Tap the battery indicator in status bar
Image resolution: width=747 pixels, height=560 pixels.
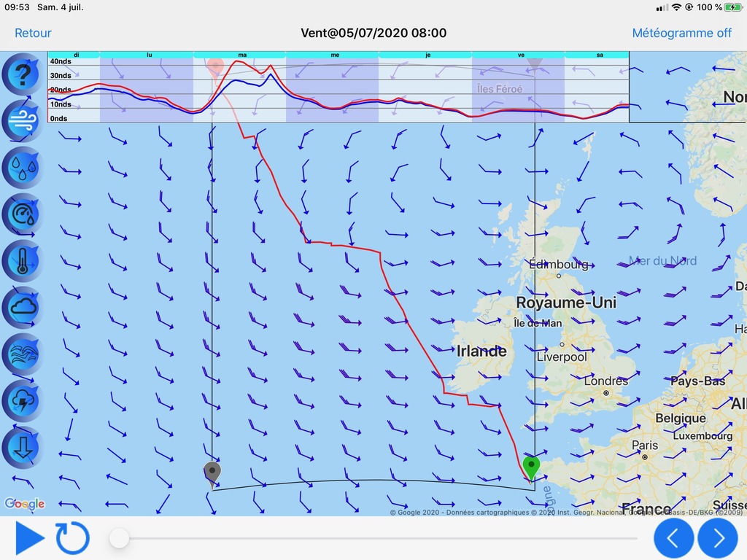pos(732,7)
